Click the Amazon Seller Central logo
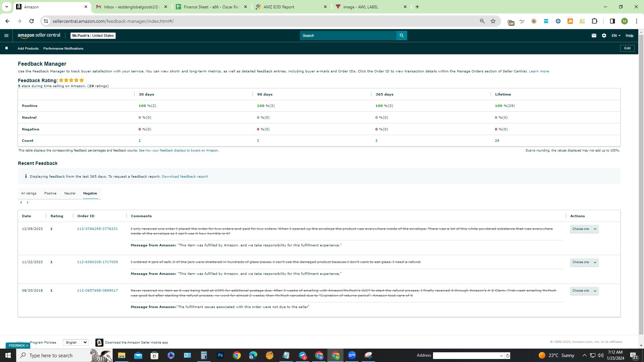The image size is (644, 362). pyautogui.click(x=39, y=36)
